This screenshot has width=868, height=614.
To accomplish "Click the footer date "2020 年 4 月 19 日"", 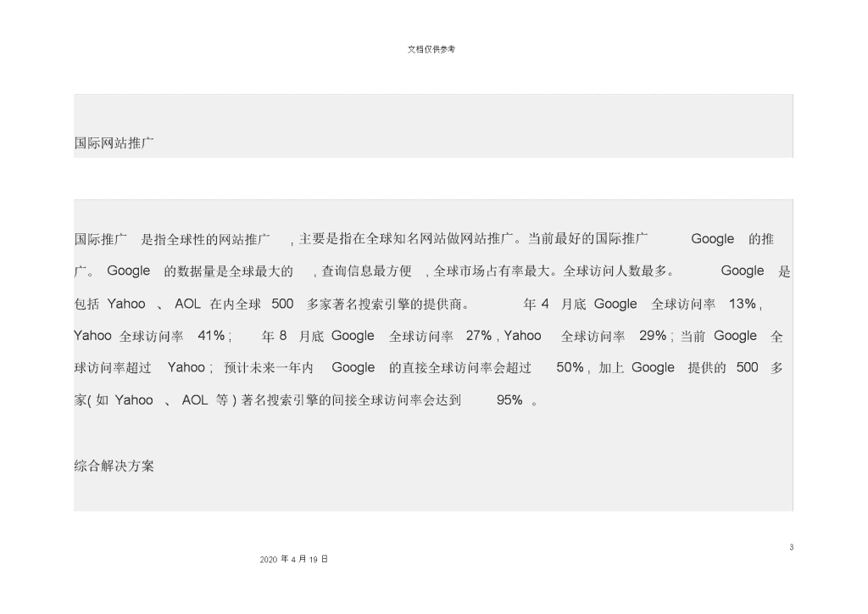I will pos(294,559).
